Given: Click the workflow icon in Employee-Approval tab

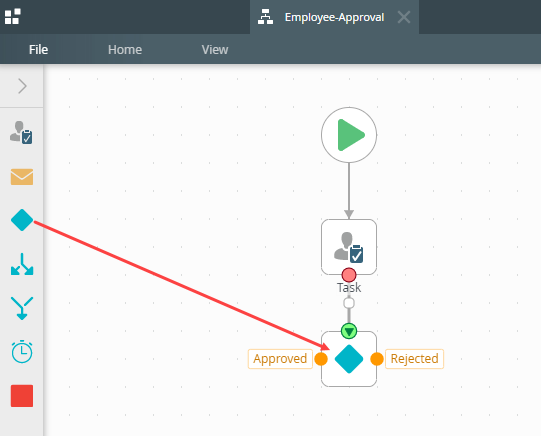Looking at the screenshot, I should click(x=265, y=17).
